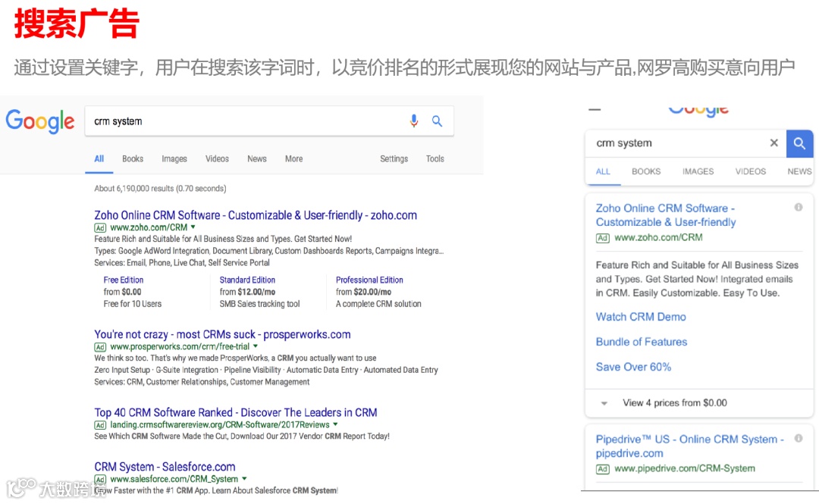Click the Google logo on desktop results
The width and height of the screenshot is (819, 504).
(x=40, y=121)
